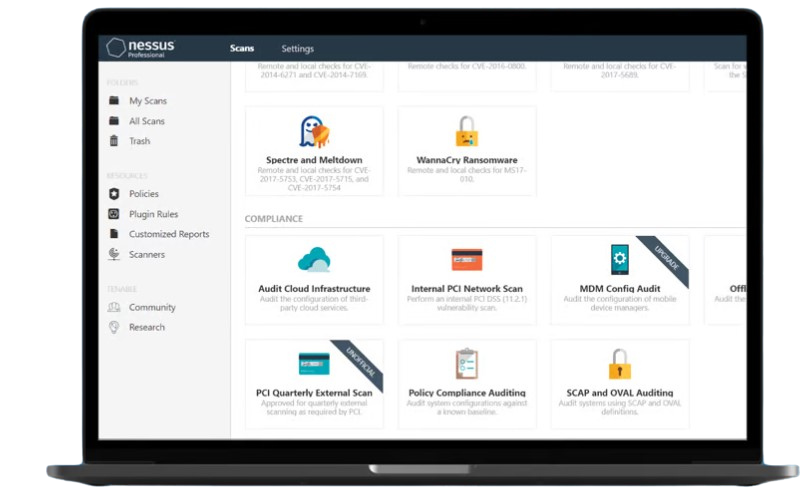This screenshot has width=803, height=491.
Task: Select the Internal PCI Network Scan title
Action: pos(467,289)
